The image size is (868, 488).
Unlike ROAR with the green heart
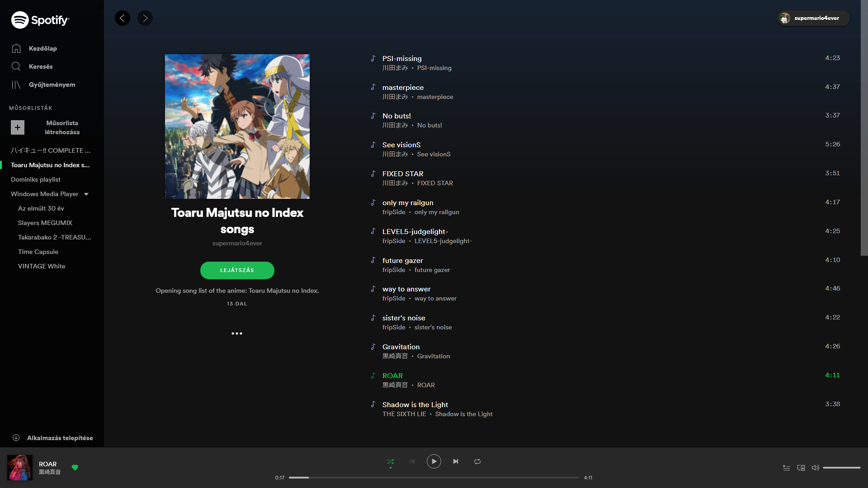click(75, 468)
